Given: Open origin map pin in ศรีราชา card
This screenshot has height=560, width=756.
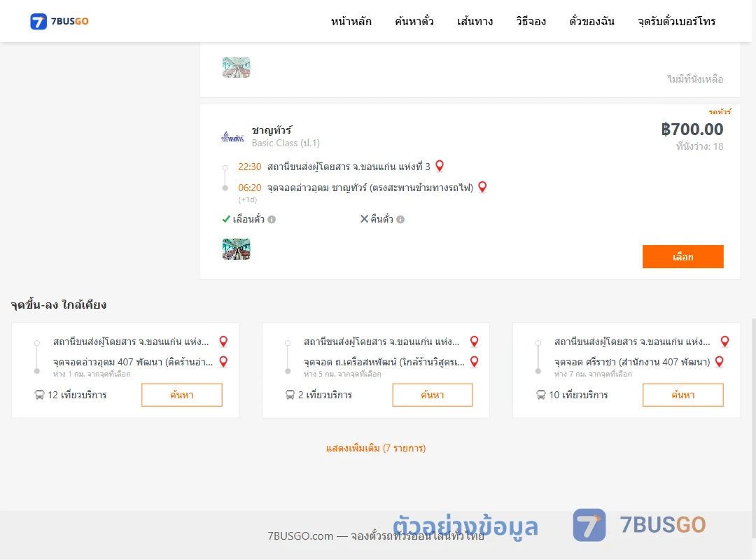Looking at the screenshot, I should pos(724,342).
